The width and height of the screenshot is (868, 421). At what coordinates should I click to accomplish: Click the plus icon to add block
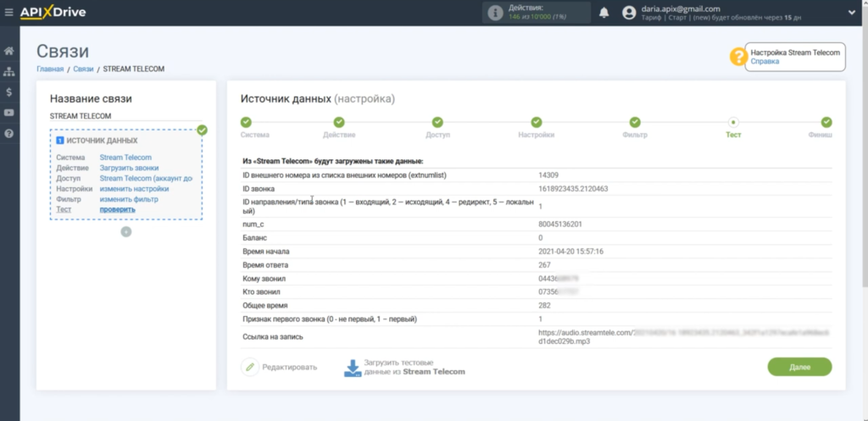(125, 231)
